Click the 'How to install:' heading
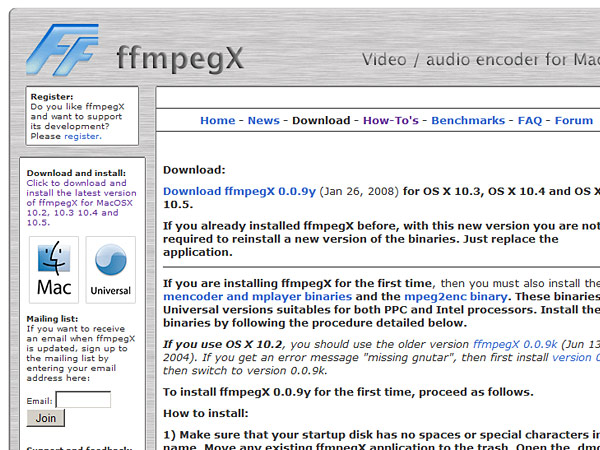This screenshot has width=600, height=450. [206, 413]
